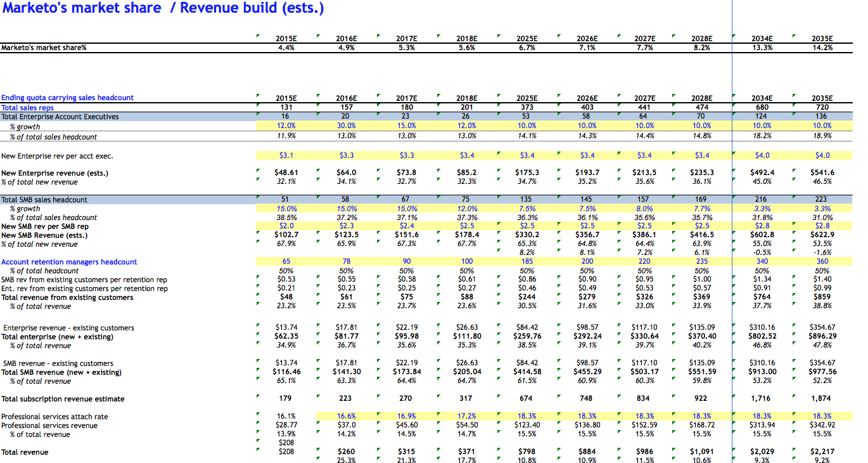Viewport: 868px width, 463px height.
Task: Click the "New SMB Revenue (ests.)" label
Action: tap(44, 235)
